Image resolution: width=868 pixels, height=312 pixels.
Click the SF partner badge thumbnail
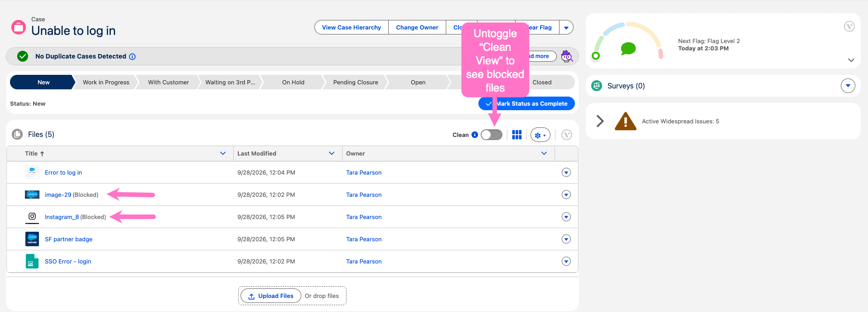coord(32,239)
